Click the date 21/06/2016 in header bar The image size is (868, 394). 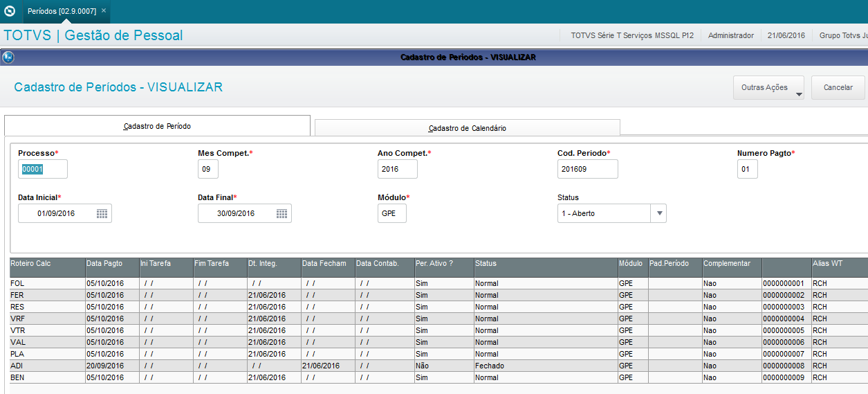pos(786,35)
